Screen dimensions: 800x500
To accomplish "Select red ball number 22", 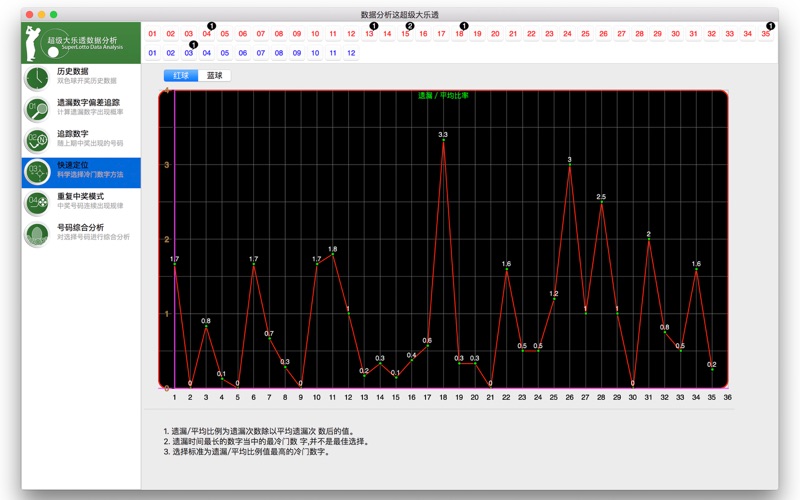I will point(531,34).
